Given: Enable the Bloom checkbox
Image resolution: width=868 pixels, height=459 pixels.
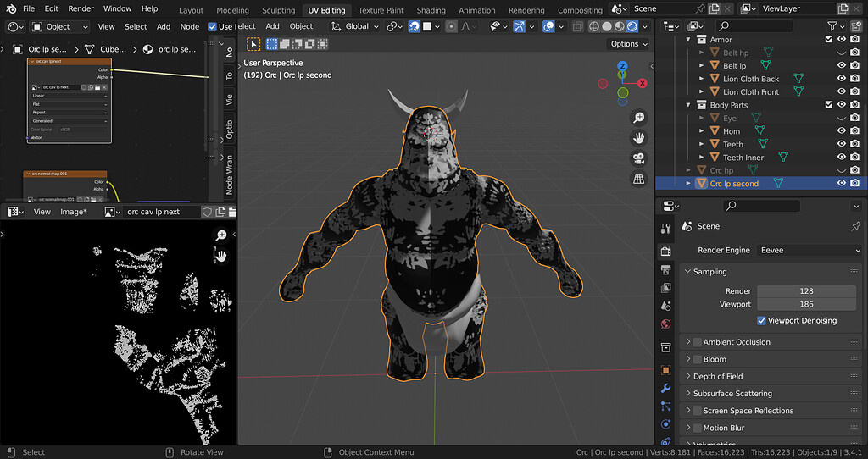Looking at the screenshot, I should (x=698, y=359).
